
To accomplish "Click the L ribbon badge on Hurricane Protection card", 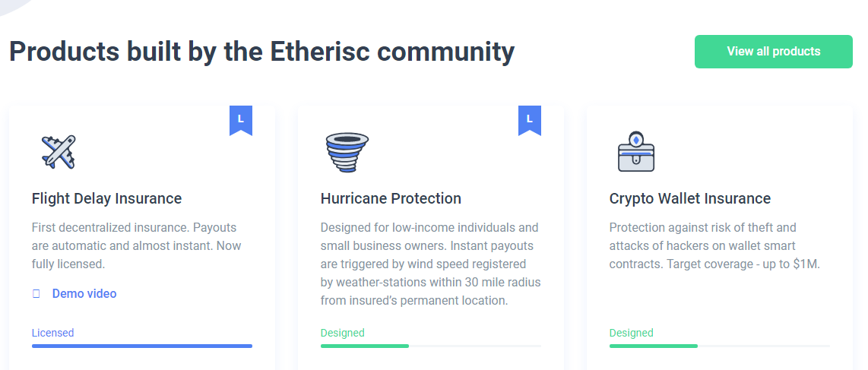I will 530,120.
